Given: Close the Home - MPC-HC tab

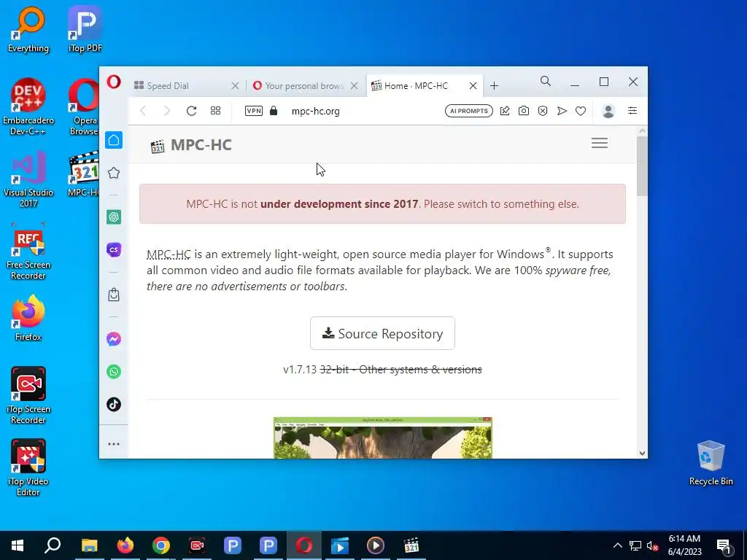Looking at the screenshot, I should point(473,86).
